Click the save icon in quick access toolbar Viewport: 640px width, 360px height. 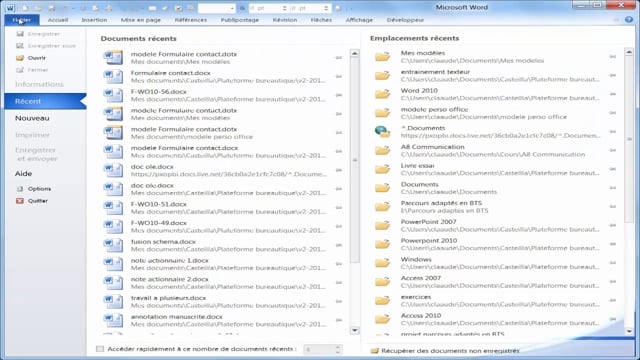(x=51, y=8)
